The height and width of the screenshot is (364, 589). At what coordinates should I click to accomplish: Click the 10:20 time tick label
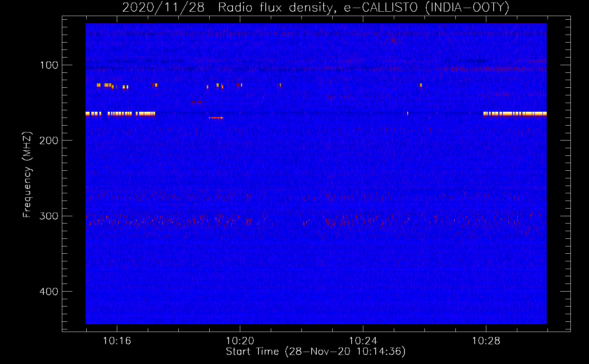click(240, 341)
